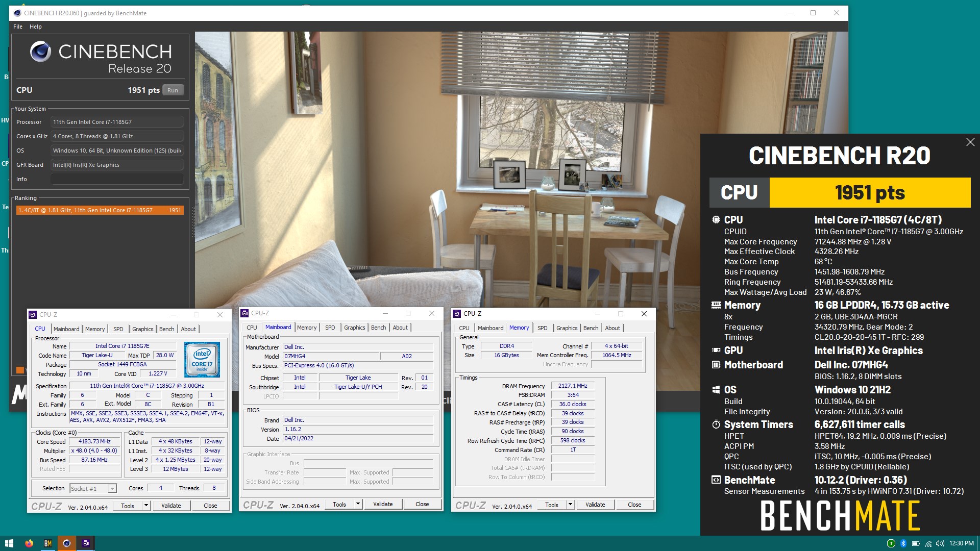The width and height of the screenshot is (980, 551).
Task: Open the Tools arrow in the left CPU-Z window
Action: [146, 506]
